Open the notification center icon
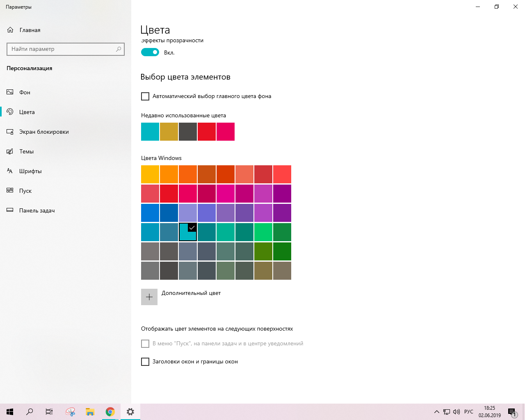 click(x=512, y=412)
